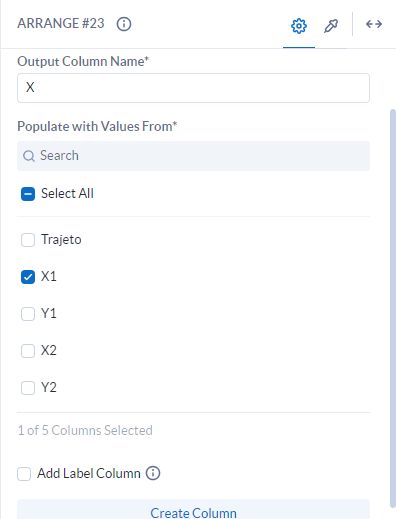Viewport: 396px width, 519px height.
Task: Click the Select All label text
Action: point(67,193)
